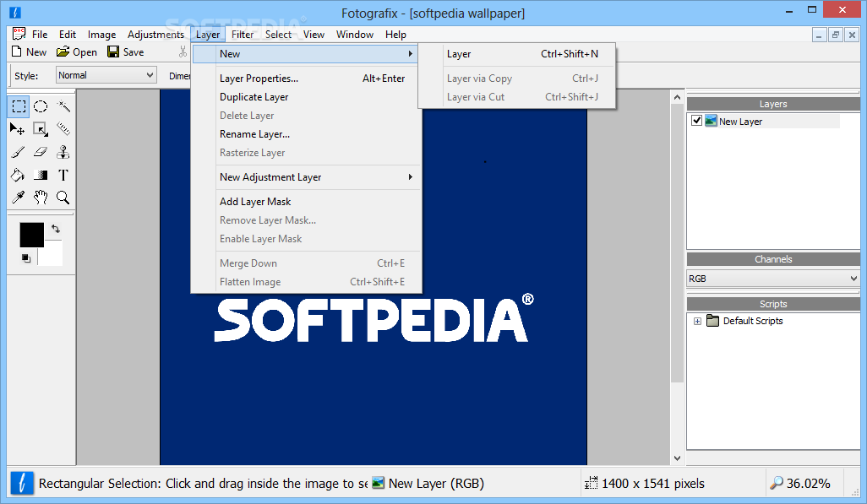This screenshot has width=867, height=504.
Task: Select the Measure ruler tool
Action: (63, 129)
